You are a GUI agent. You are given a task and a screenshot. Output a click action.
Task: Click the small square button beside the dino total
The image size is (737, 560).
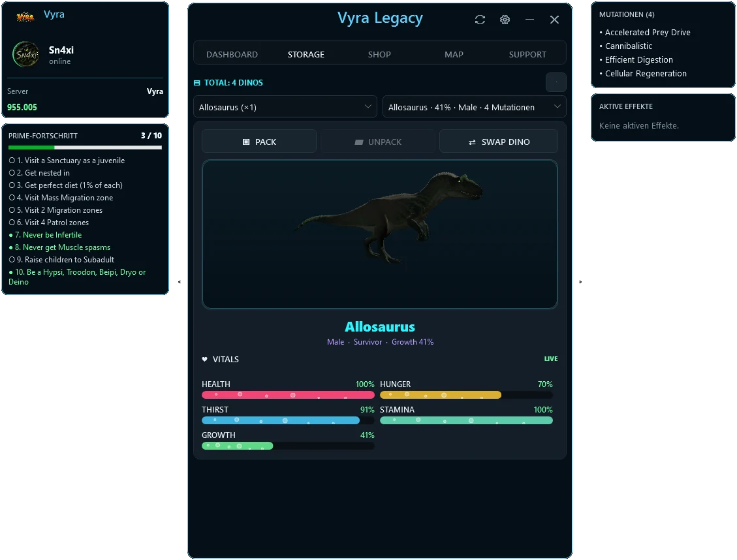(556, 83)
